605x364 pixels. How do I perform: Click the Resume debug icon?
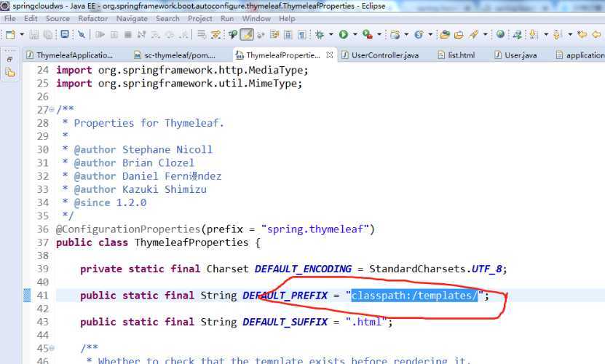tap(100, 35)
